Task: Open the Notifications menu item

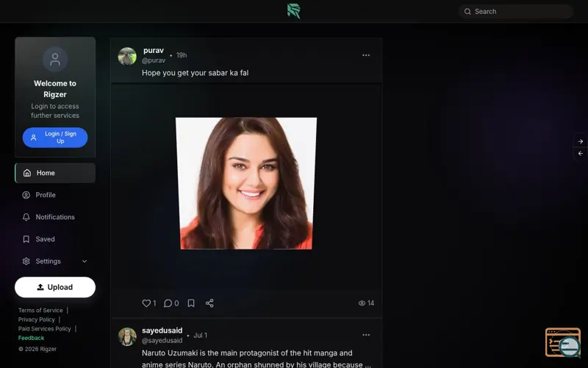Action: click(55, 217)
